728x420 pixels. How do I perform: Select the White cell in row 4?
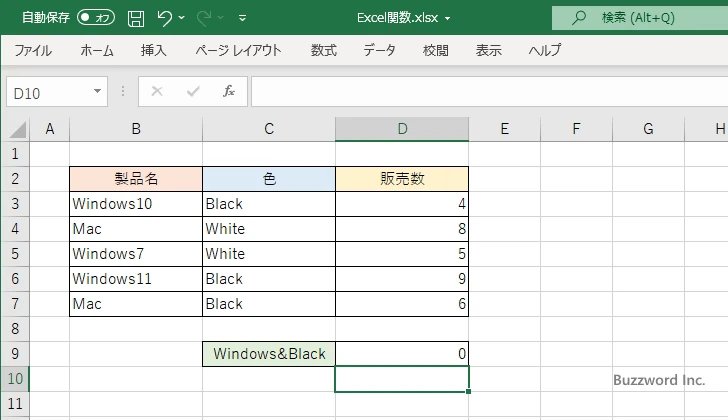[x=269, y=229]
